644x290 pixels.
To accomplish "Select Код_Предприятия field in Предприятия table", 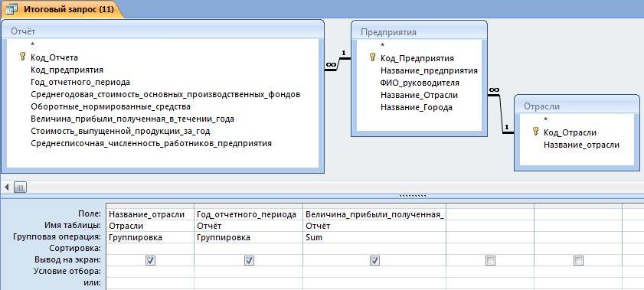I will [417, 58].
